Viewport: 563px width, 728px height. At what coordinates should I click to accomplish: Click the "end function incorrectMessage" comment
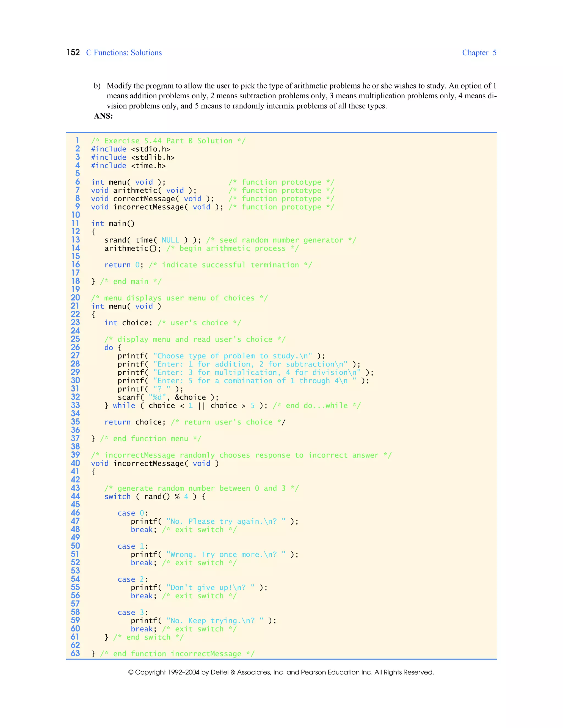[177, 653]
